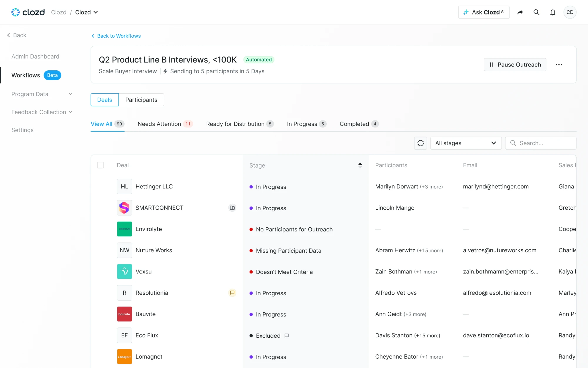The height and width of the screenshot is (368, 588).
Task: Click alfredo@resolutionia.com email
Action: tap(497, 293)
